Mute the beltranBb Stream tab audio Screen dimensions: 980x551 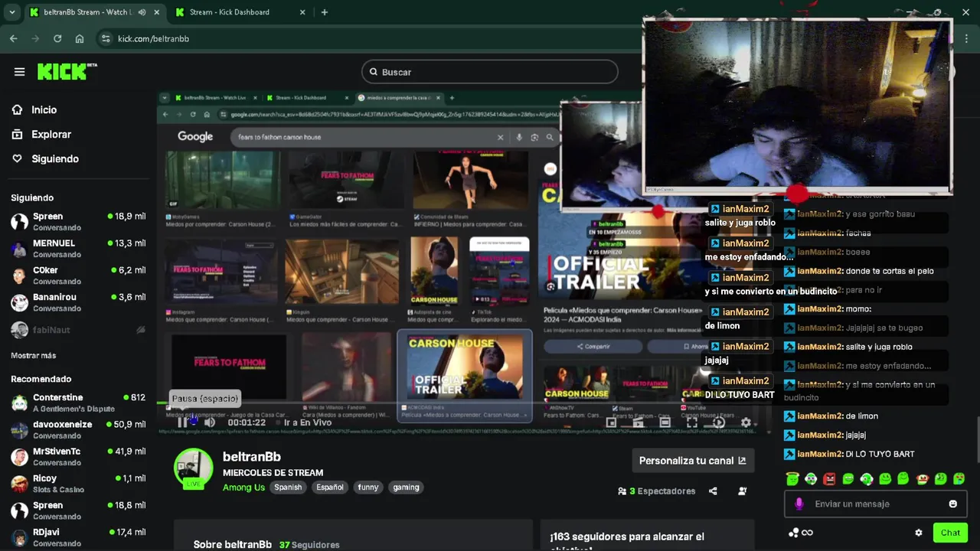(142, 12)
